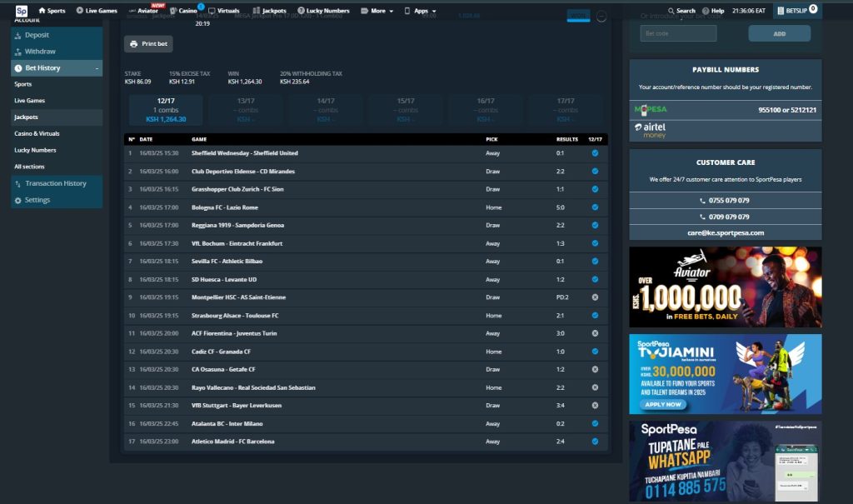Click lost X icon for VfB Stuttgart row

click(x=595, y=406)
